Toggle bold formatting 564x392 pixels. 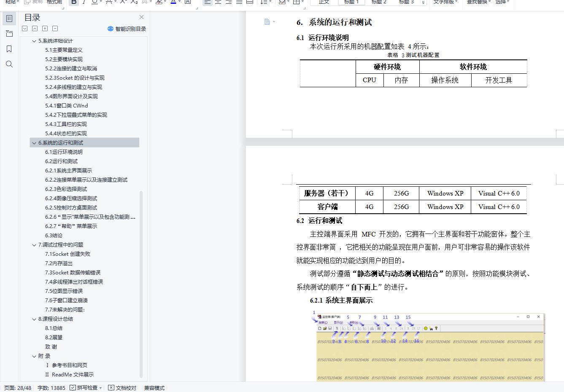tap(74, 2)
